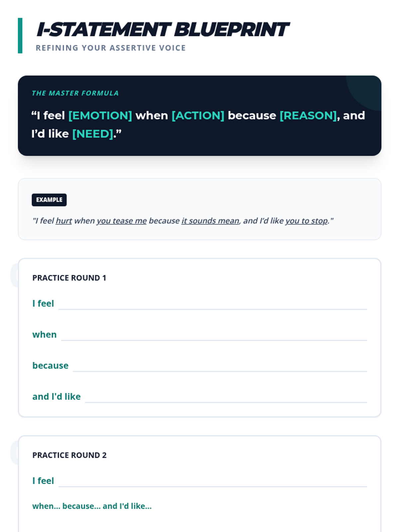Click the Round 1 because line
Image resolution: width=399 pixels, height=532 pixels.
coord(220,366)
